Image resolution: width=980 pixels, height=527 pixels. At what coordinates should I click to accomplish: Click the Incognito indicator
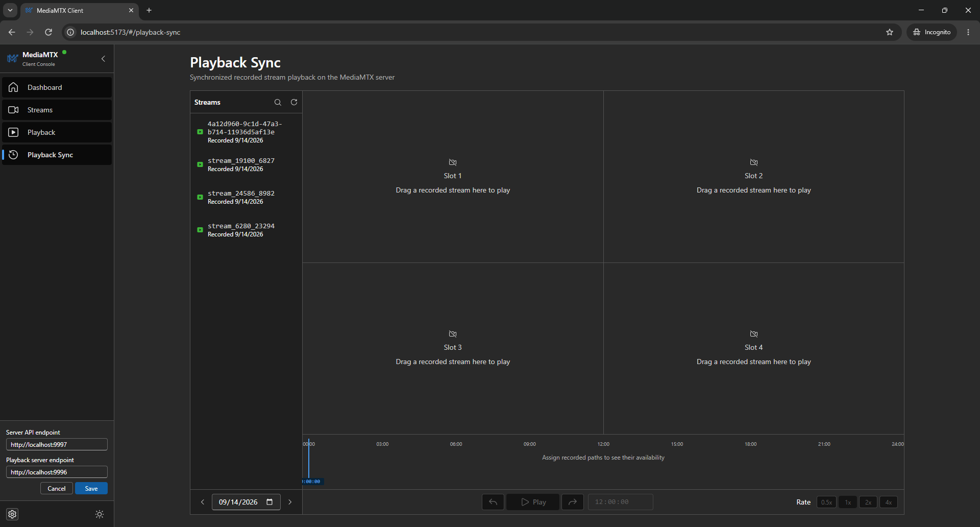point(932,32)
